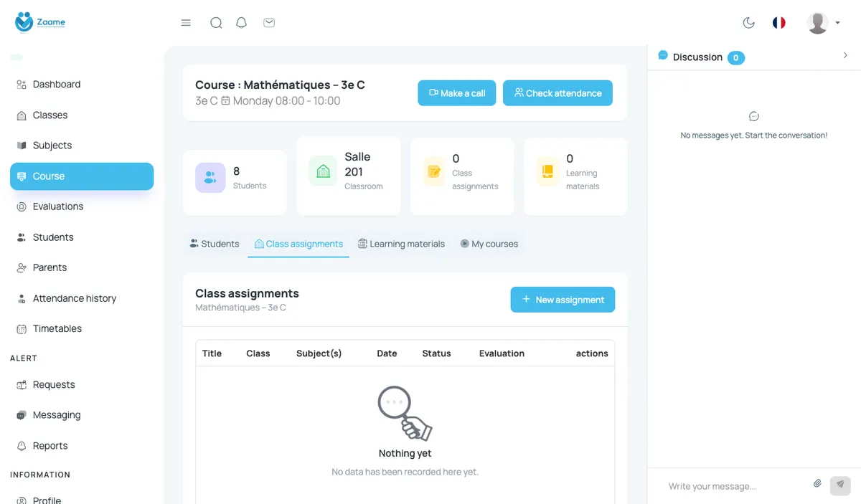Open Students sidebar item

pyautogui.click(x=82, y=237)
